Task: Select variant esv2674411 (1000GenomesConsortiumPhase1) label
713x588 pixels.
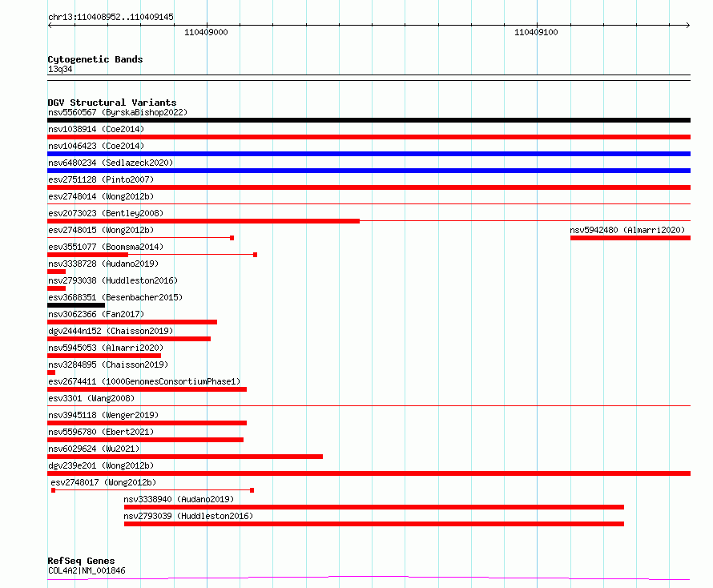Action: [144, 381]
